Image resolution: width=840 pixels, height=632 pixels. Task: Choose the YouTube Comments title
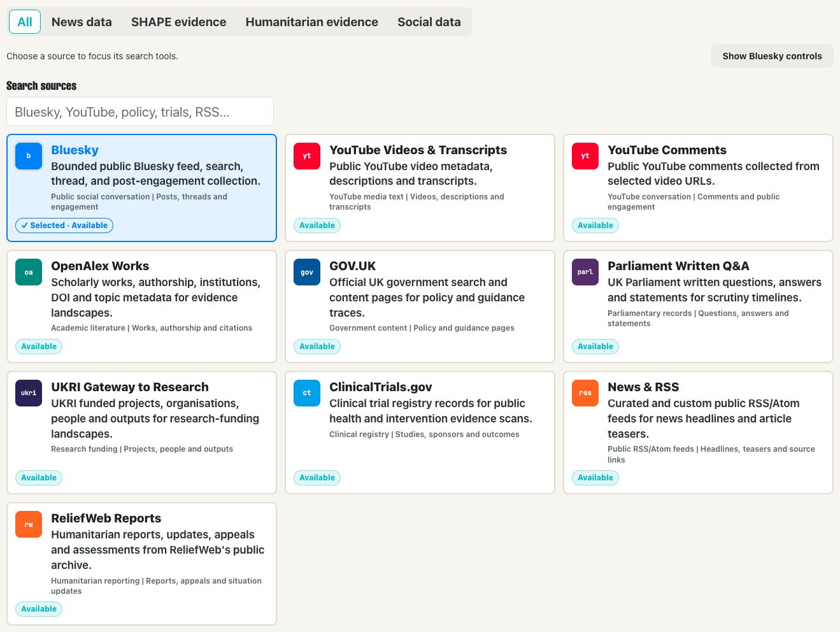click(667, 150)
